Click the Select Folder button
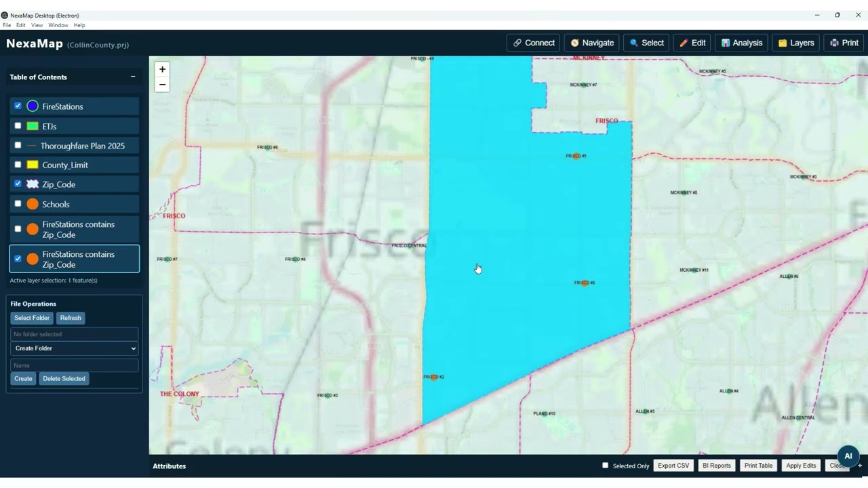 click(32, 318)
